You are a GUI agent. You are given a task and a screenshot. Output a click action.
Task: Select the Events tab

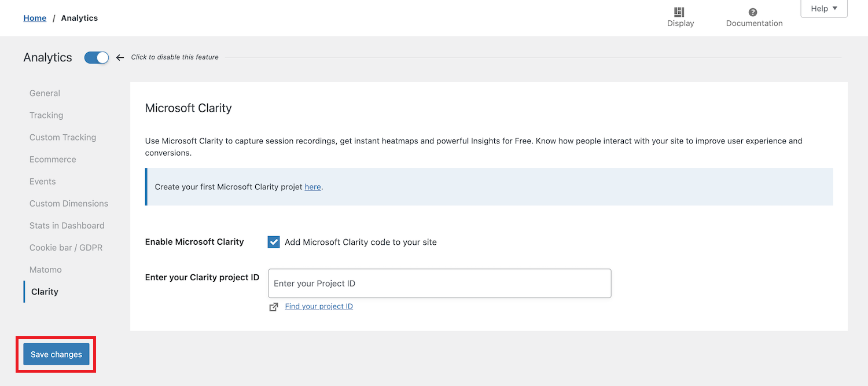point(43,181)
